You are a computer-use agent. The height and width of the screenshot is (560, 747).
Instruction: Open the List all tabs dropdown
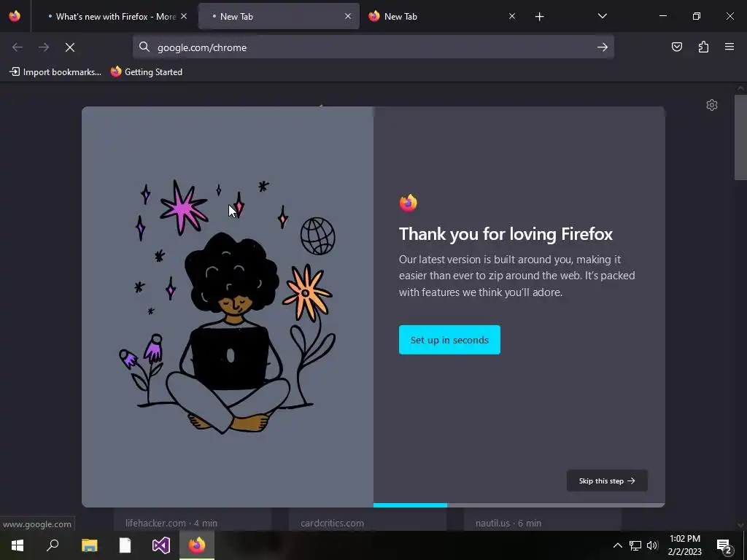click(x=602, y=16)
